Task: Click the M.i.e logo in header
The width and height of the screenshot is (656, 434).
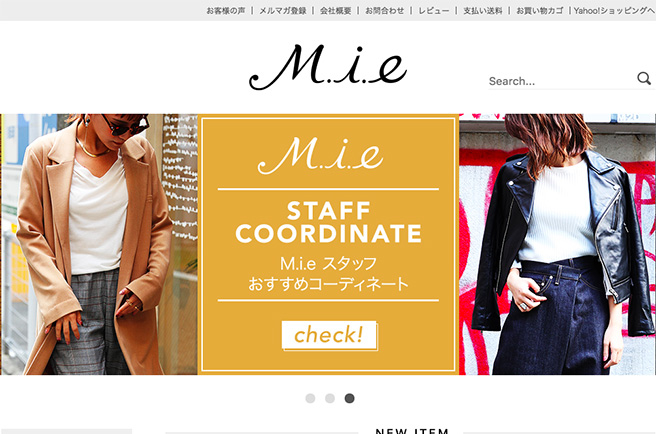Action: tap(328, 67)
